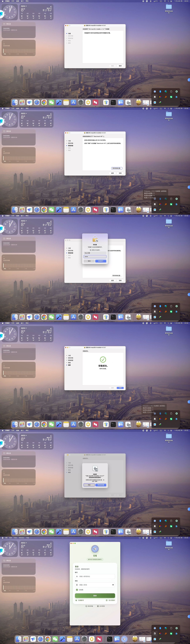The width and height of the screenshot is (190, 644).
Task: Toggle password visibility with the eye icon
Action: tap(113, 585)
